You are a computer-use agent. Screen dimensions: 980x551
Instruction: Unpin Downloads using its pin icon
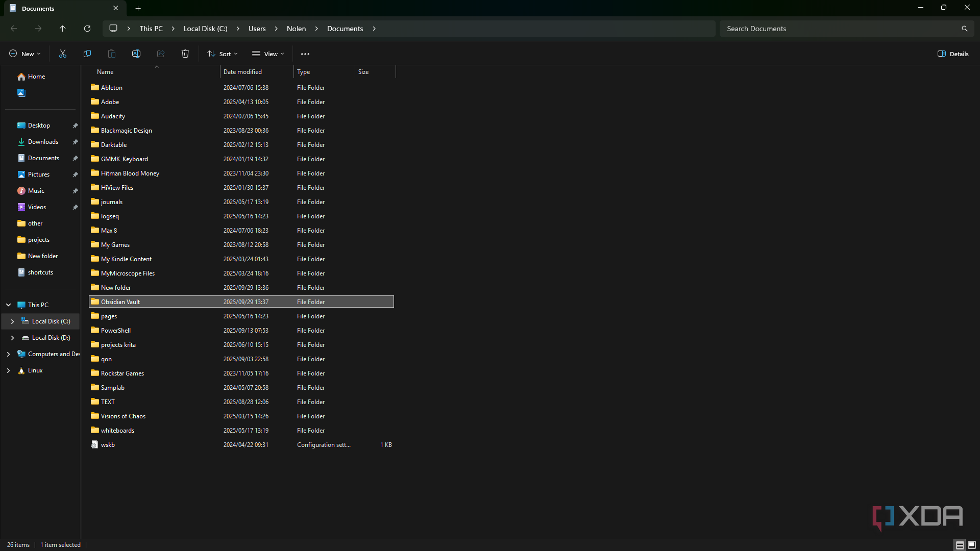coord(75,142)
